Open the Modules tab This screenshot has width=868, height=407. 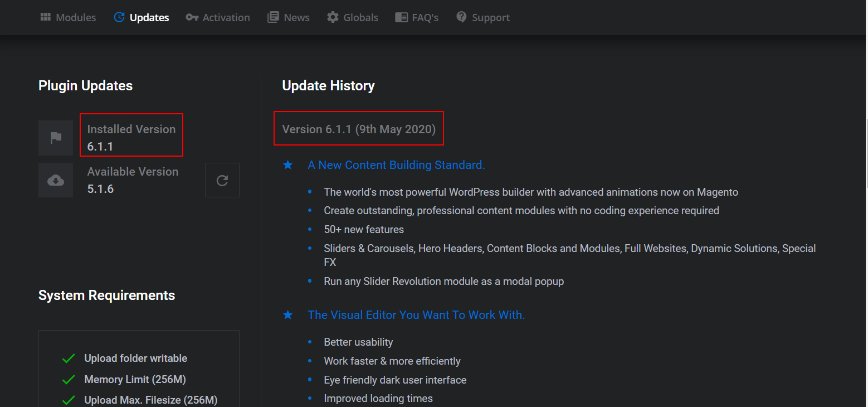68,17
